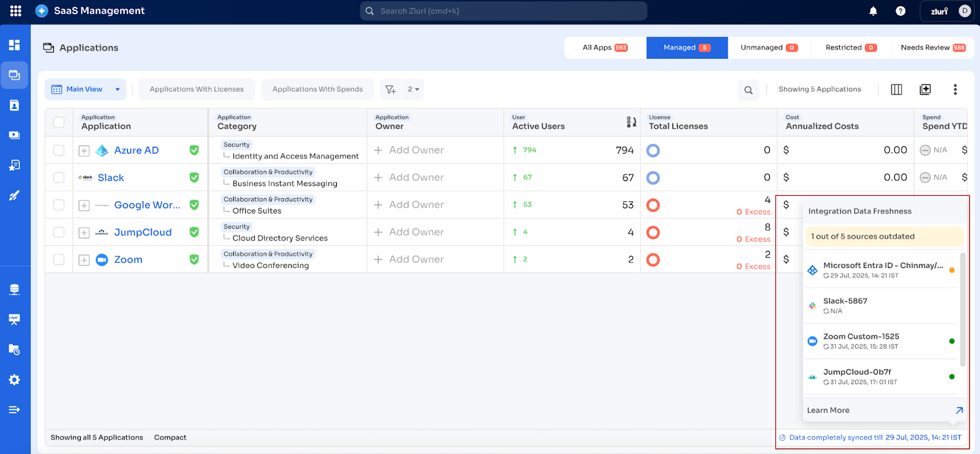Click the freshness popup scrollbar
The width and height of the screenshot is (980, 454).
[962, 309]
